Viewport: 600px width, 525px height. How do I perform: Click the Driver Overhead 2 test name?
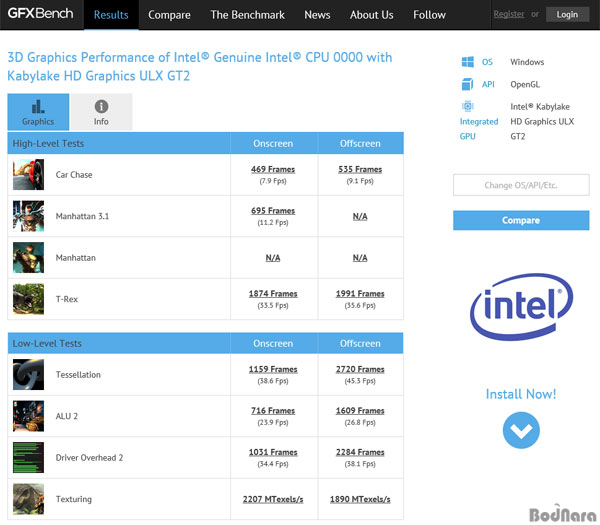[89, 457]
